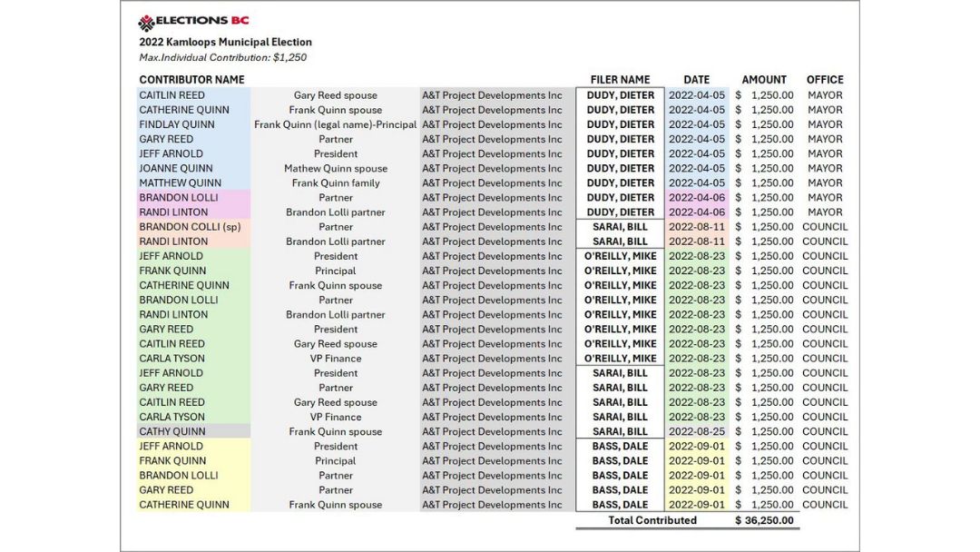
Task: Click the CONTRIBUTOR NAME column header
Action: coord(191,79)
